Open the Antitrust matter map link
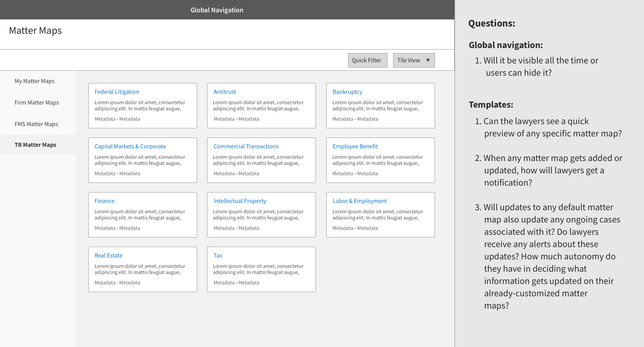The image size is (644, 347). pyautogui.click(x=225, y=92)
